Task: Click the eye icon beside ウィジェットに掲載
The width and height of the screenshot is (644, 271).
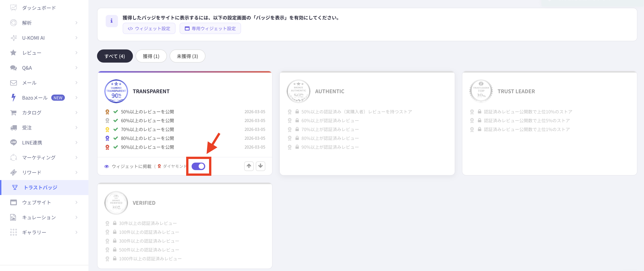Action: coord(107,166)
